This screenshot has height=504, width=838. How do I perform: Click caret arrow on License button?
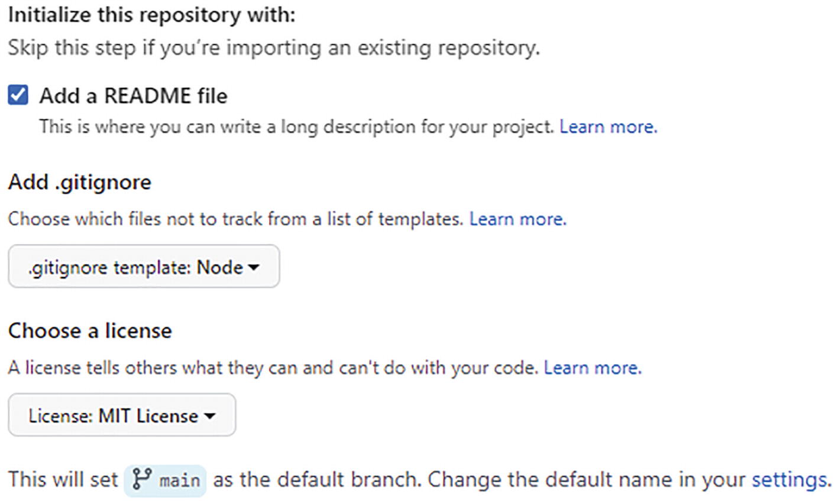[x=209, y=416]
